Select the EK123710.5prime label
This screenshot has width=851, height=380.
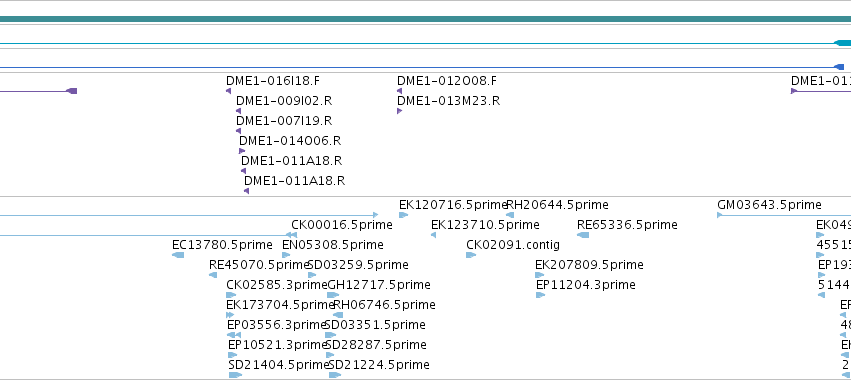coord(485,225)
